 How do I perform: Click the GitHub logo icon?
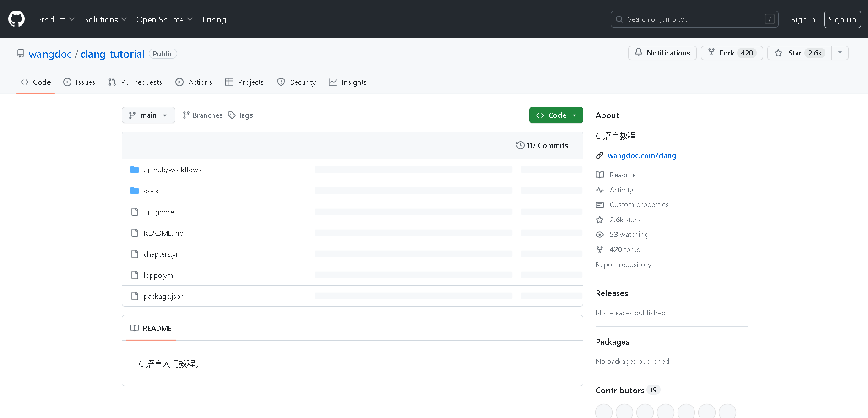16,19
